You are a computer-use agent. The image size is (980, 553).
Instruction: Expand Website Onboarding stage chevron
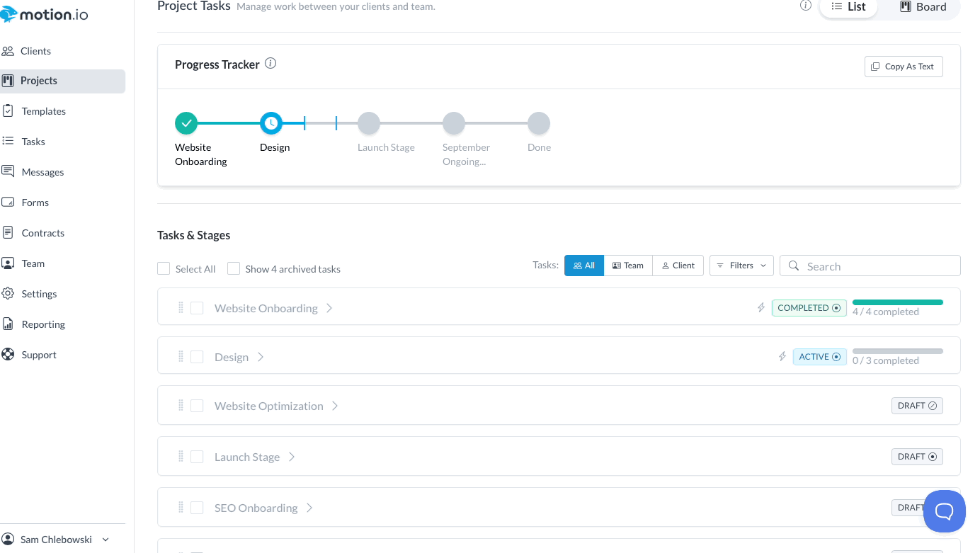pos(329,308)
